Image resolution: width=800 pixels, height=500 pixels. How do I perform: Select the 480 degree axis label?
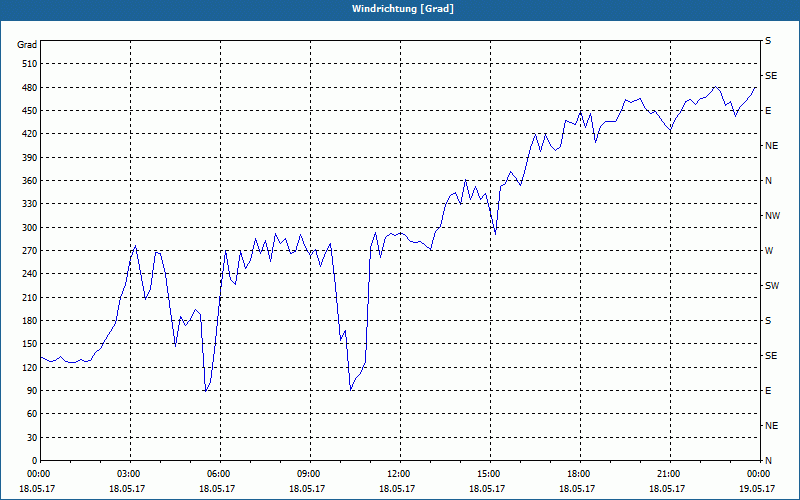tap(30, 87)
